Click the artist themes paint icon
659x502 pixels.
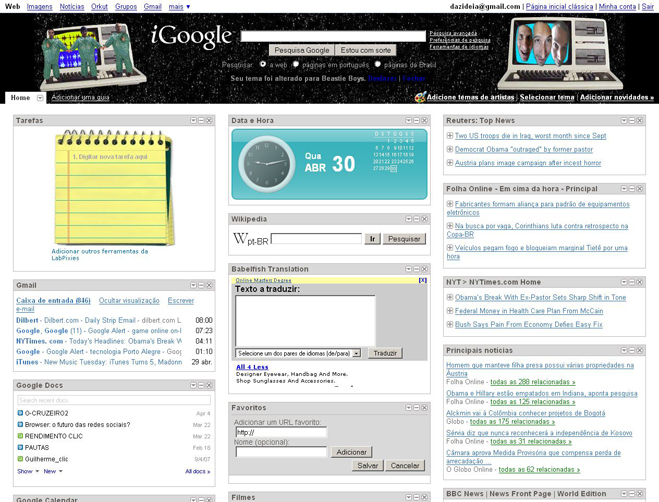click(x=420, y=97)
